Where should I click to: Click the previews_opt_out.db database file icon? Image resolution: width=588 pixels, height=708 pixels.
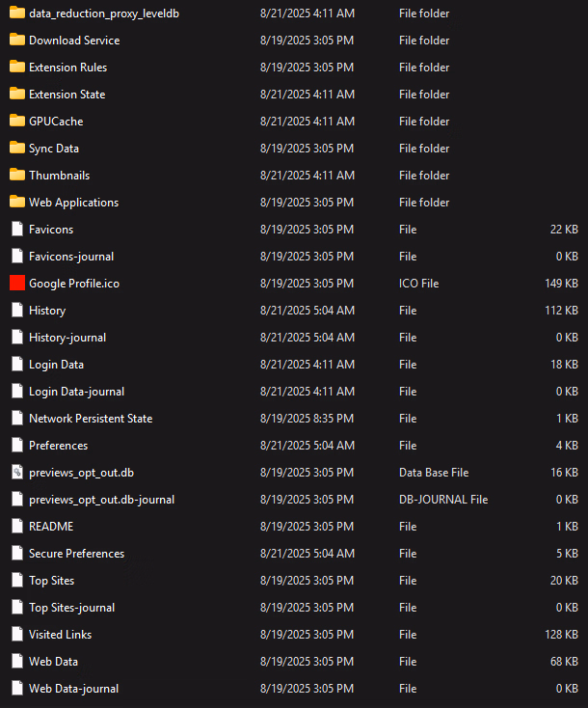pos(16,473)
